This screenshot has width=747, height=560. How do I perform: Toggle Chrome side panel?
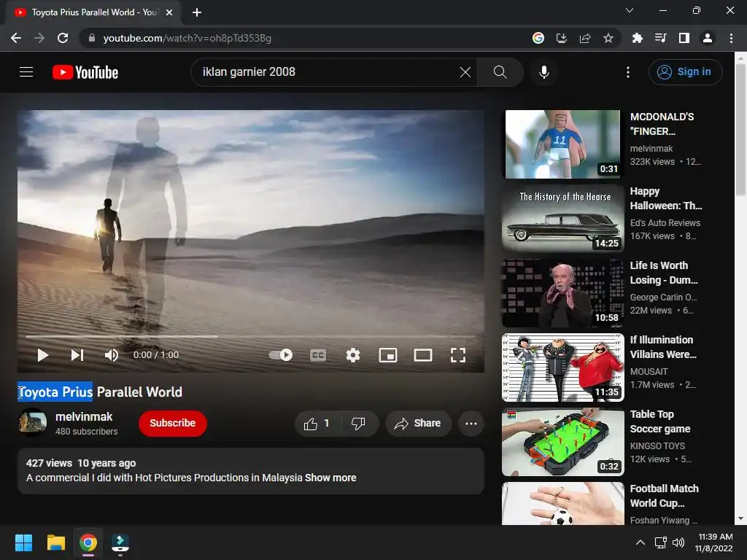684,38
